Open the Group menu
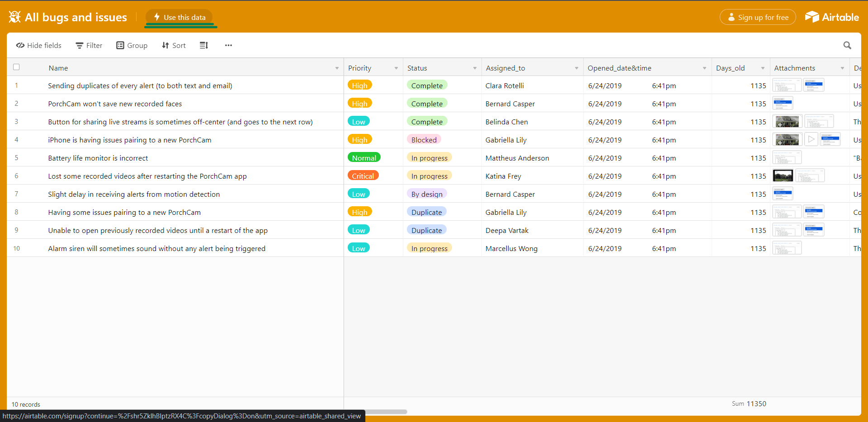Screen dimensions: 868x422 point(132,45)
